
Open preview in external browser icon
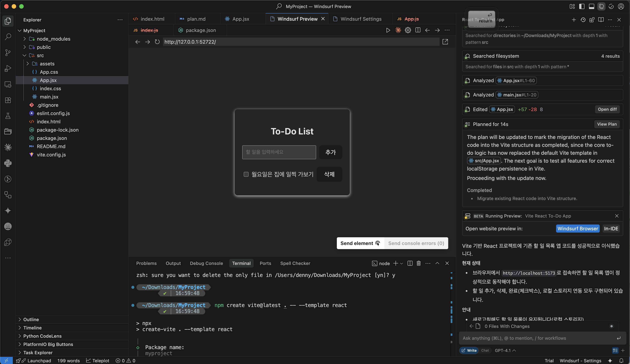tap(445, 42)
